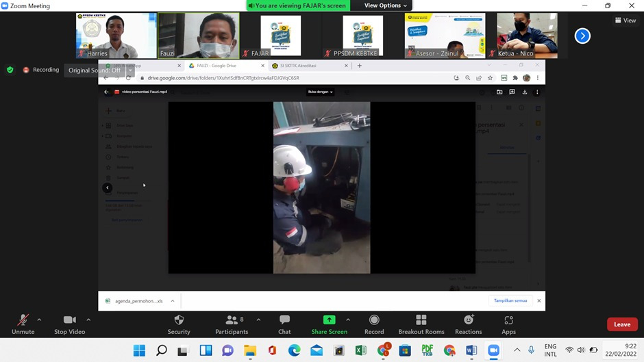Expand video options arrow beside Stop Video
The height and width of the screenshot is (362, 644).
click(88, 320)
